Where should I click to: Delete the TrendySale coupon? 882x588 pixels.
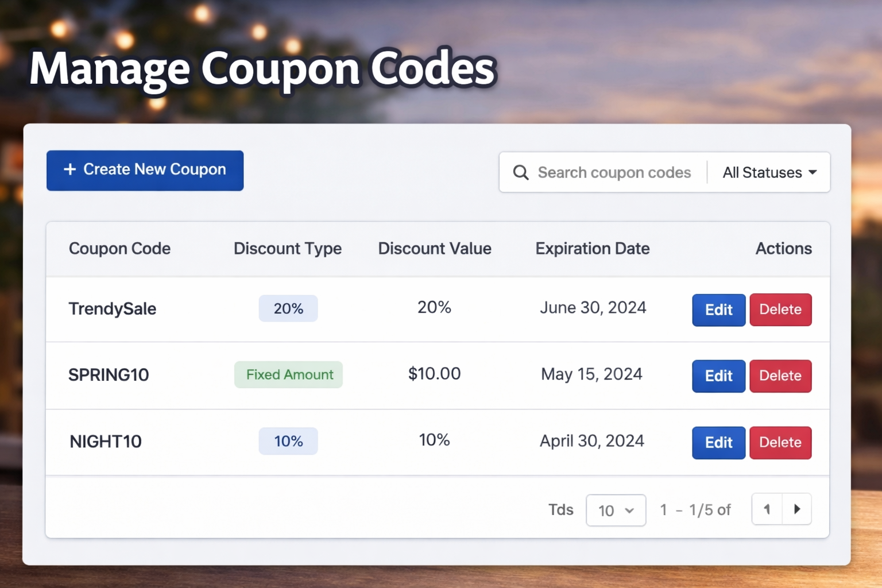tap(780, 310)
